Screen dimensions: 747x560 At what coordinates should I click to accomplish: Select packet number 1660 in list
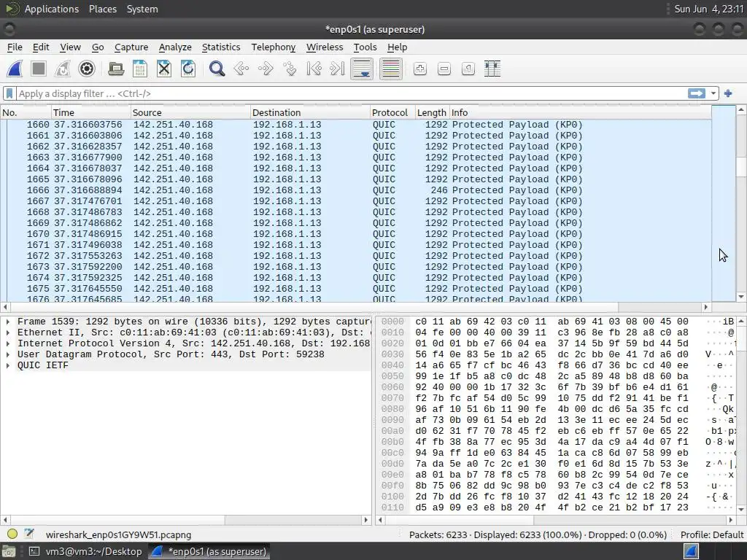356,124
